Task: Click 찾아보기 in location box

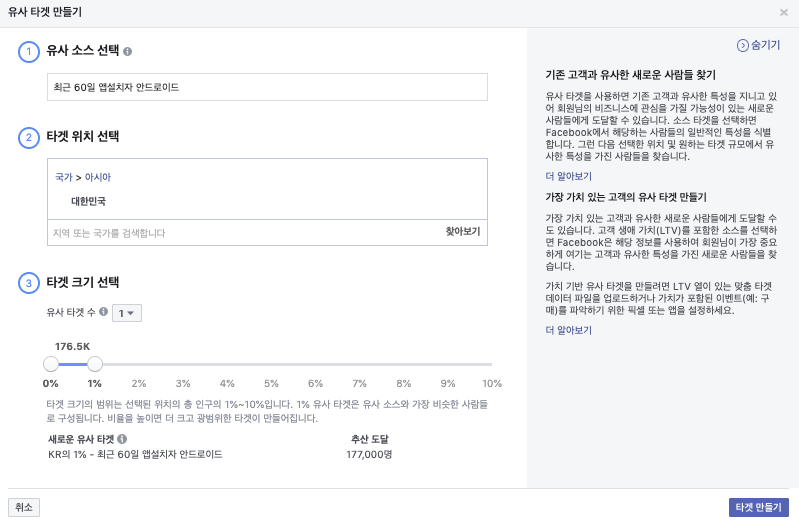Action: pyautogui.click(x=463, y=232)
